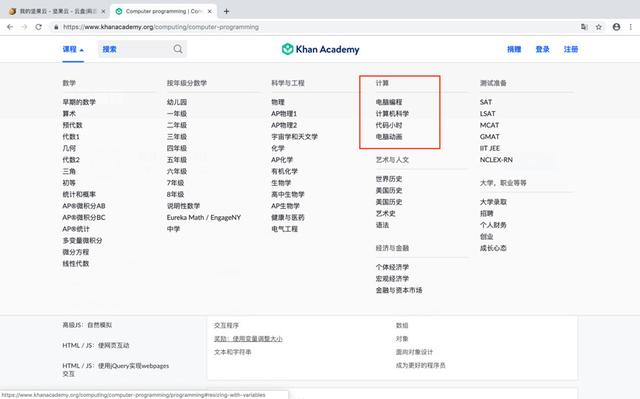Viewport: 640px width, 399px height.
Task: Open the 个人财务 link
Action: [x=493, y=225]
